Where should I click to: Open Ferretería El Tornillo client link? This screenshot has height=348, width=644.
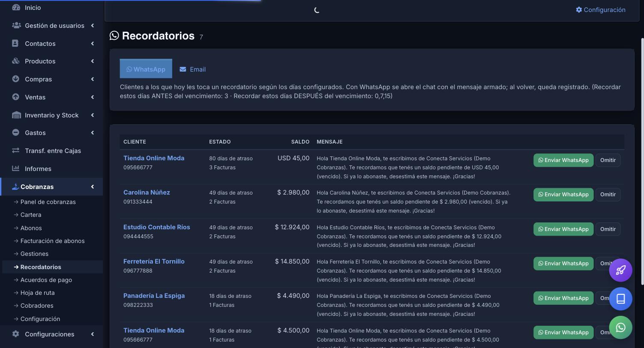pyautogui.click(x=154, y=261)
